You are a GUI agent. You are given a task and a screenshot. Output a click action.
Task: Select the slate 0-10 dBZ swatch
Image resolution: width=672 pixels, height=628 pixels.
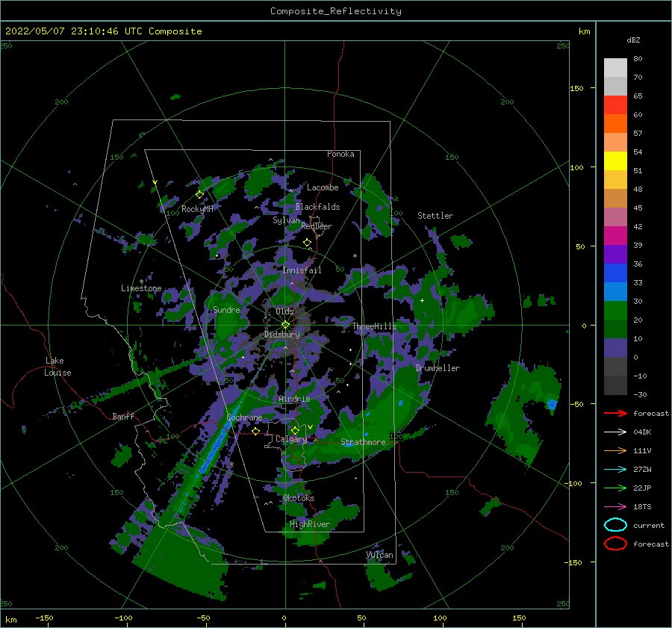tap(615, 348)
